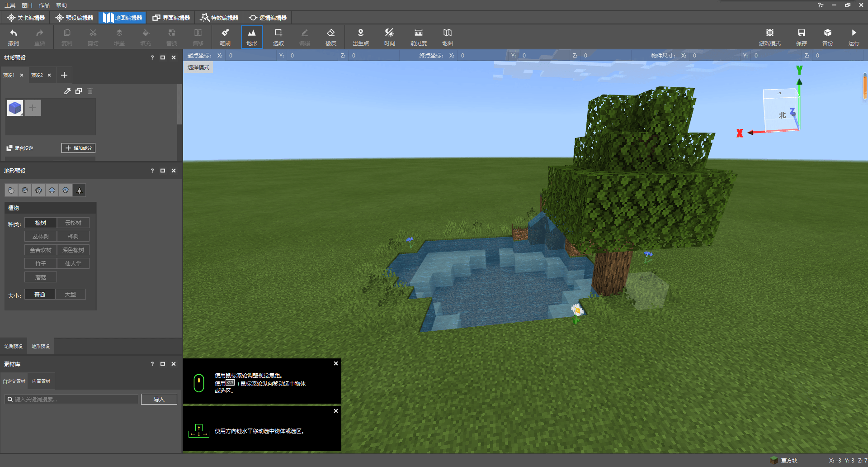
Task: Select the 笔刷 (brush) tool
Action: click(x=225, y=37)
